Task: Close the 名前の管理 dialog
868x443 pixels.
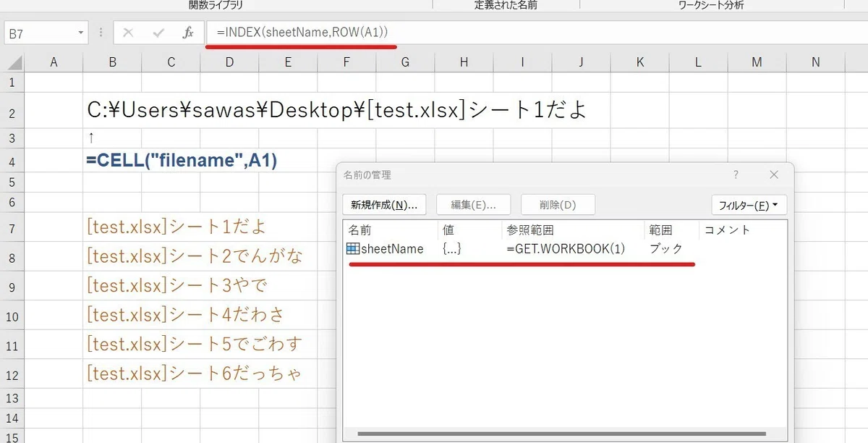Action: (774, 174)
